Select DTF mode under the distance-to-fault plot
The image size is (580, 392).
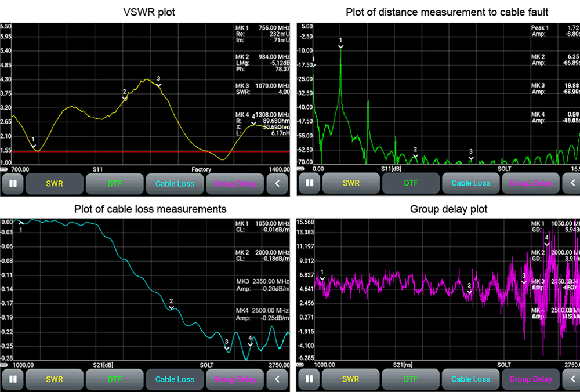click(411, 183)
